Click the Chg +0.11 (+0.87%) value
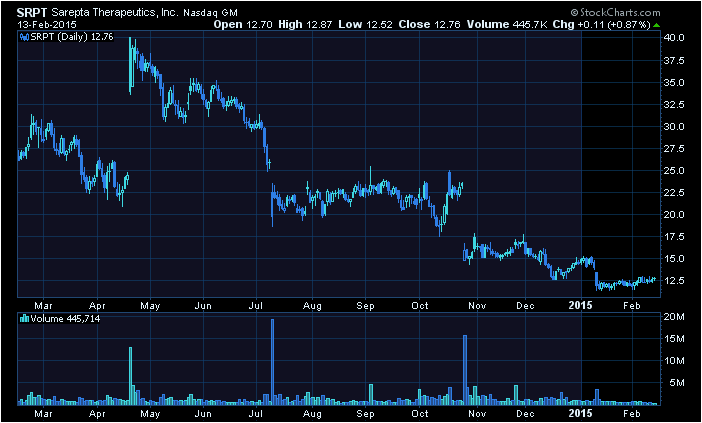The image size is (702, 423). tap(601, 25)
